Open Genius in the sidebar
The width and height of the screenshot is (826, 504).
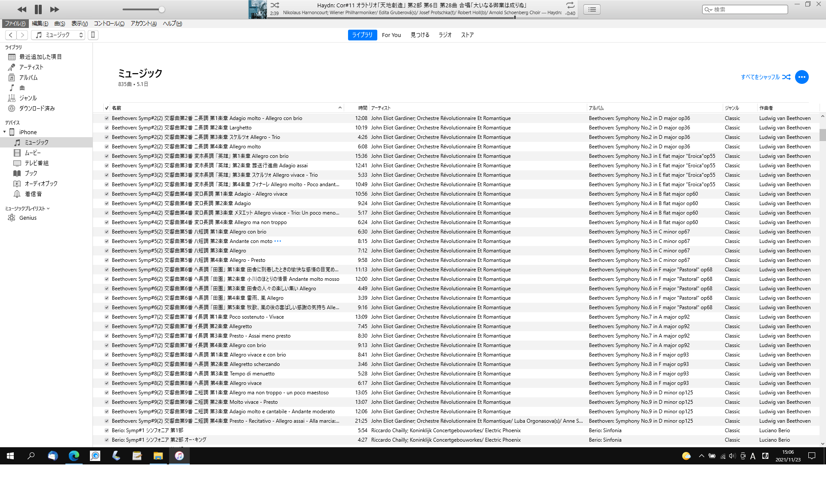point(28,218)
